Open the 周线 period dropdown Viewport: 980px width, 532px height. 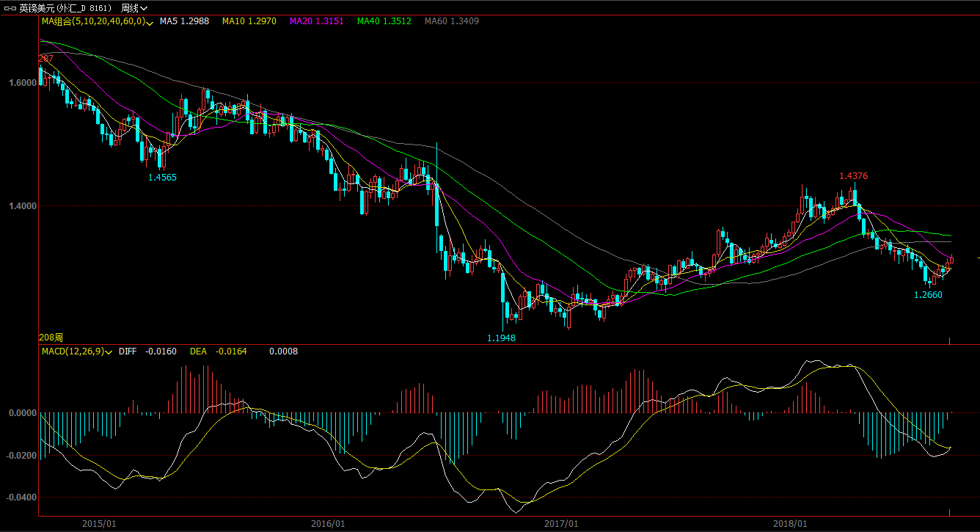click(133, 7)
